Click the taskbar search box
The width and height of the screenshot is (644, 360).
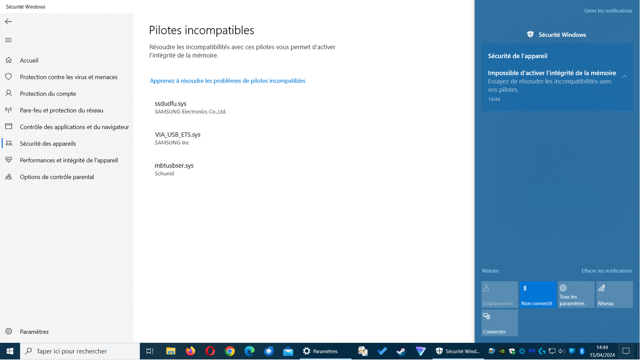coord(80,351)
